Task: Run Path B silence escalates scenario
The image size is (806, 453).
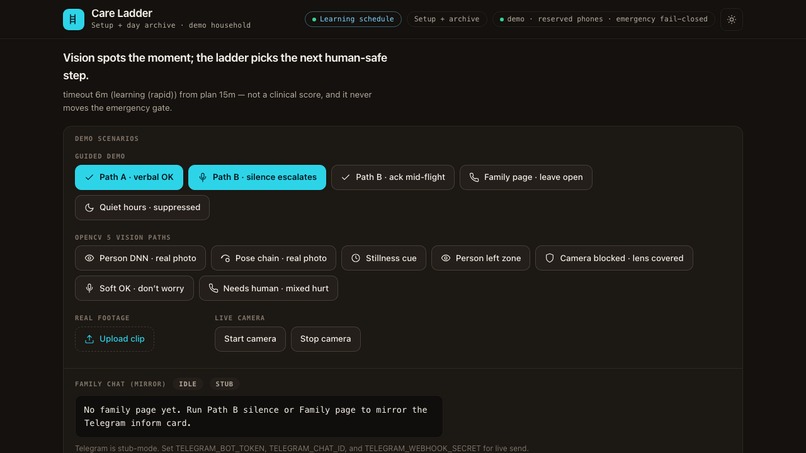Action: (x=257, y=177)
